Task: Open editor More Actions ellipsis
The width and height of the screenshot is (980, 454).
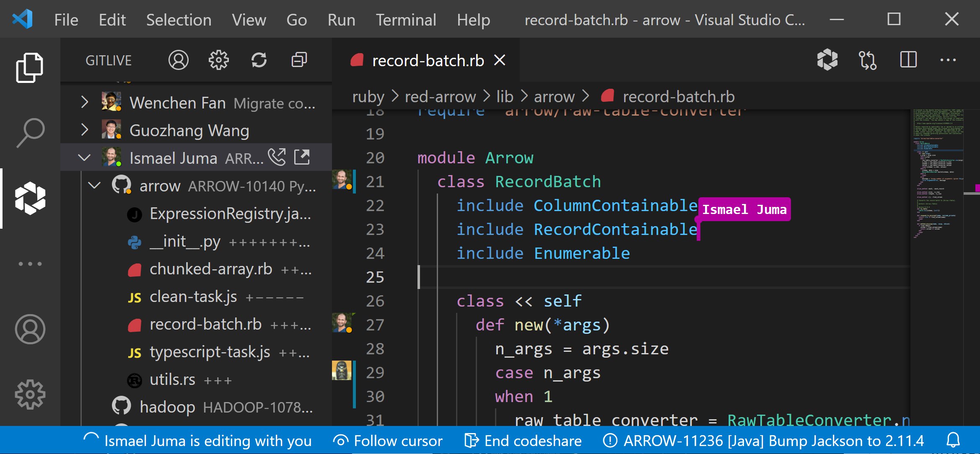Action: click(948, 60)
